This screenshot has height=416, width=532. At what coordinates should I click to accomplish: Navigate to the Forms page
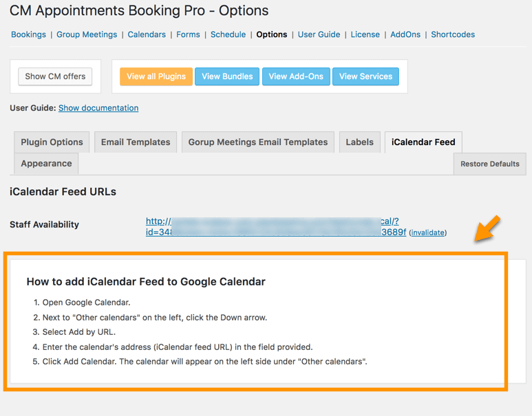188,34
